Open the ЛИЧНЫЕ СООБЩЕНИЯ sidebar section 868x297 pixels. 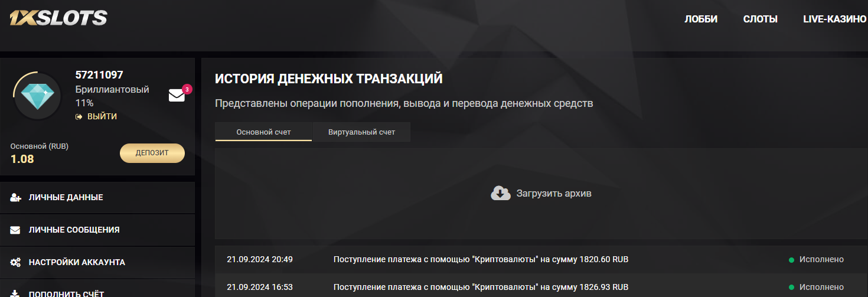97,230
